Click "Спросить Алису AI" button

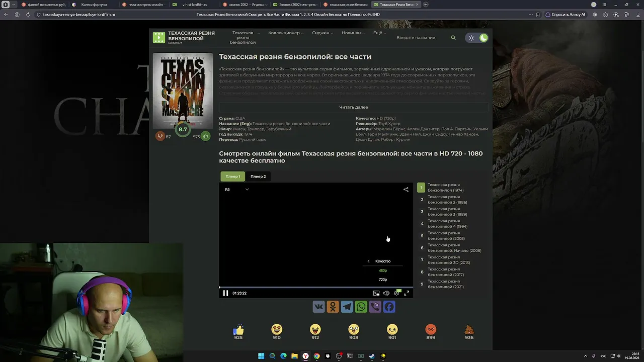566,15
